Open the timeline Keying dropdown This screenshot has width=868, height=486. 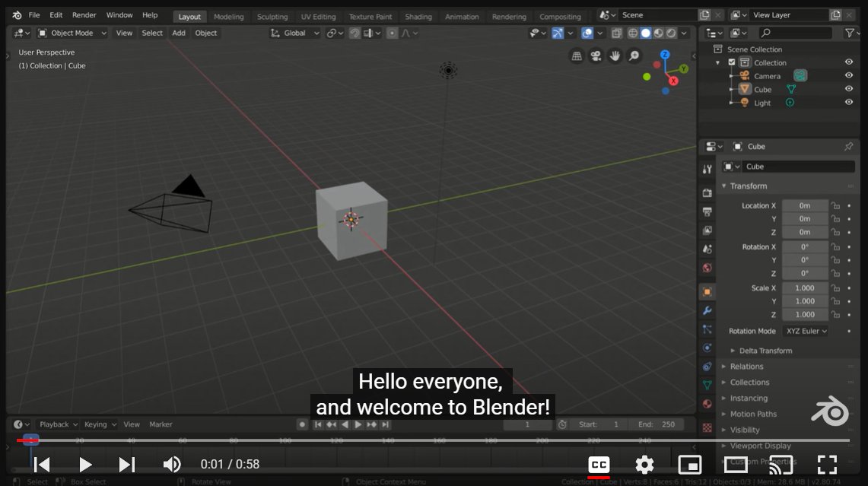pyautogui.click(x=100, y=424)
